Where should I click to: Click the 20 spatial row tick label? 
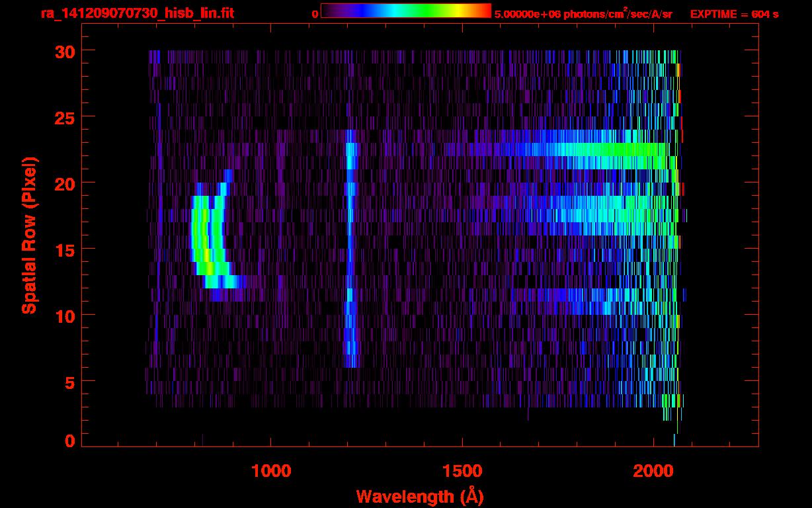(x=65, y=183)
